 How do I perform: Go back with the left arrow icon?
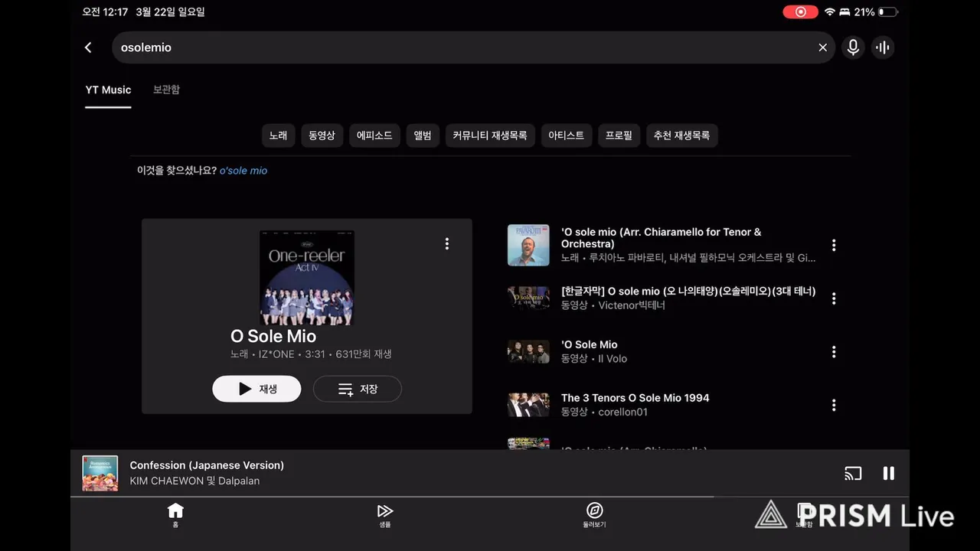pos(88,47)
